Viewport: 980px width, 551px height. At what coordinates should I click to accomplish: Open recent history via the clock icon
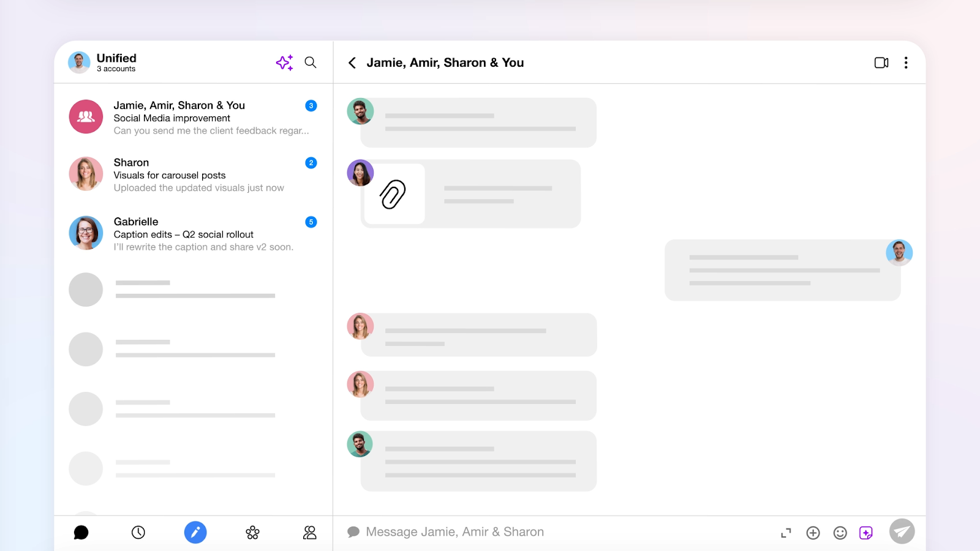(138, 533)
